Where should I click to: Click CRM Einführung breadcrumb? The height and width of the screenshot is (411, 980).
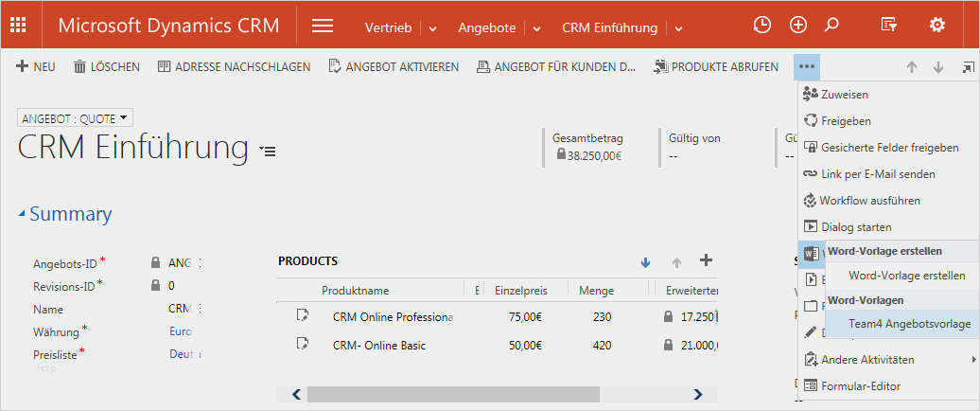(609, 27)
